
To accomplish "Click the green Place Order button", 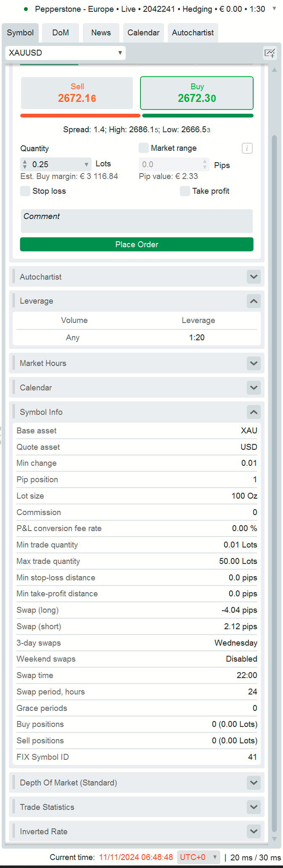I will tap(137, 244).
